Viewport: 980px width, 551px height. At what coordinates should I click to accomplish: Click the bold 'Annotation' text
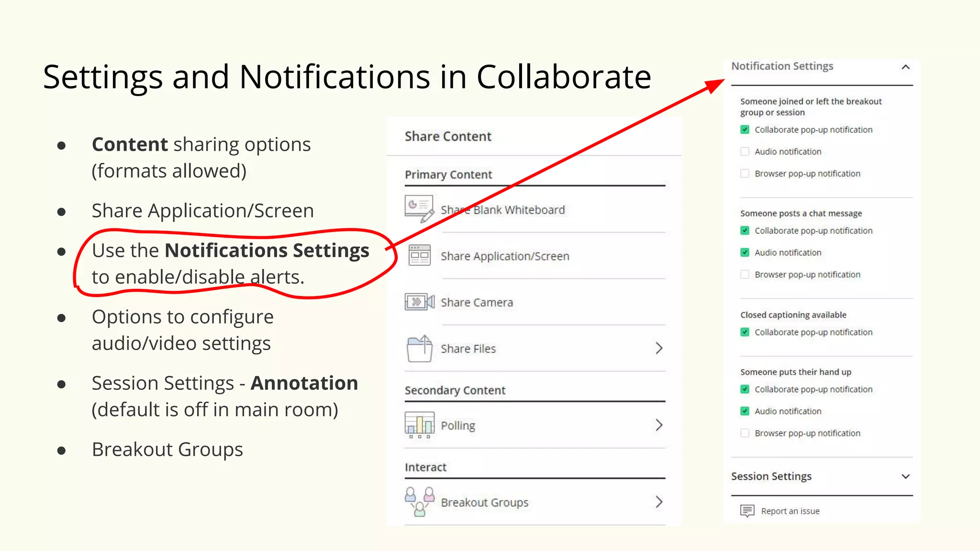(x=304, y=383)
